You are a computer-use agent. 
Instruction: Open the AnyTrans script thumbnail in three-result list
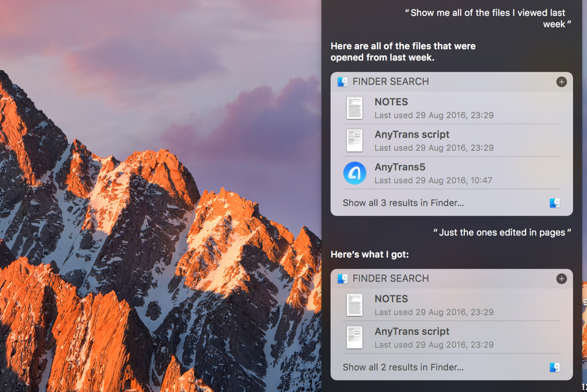tap(354, 141)
